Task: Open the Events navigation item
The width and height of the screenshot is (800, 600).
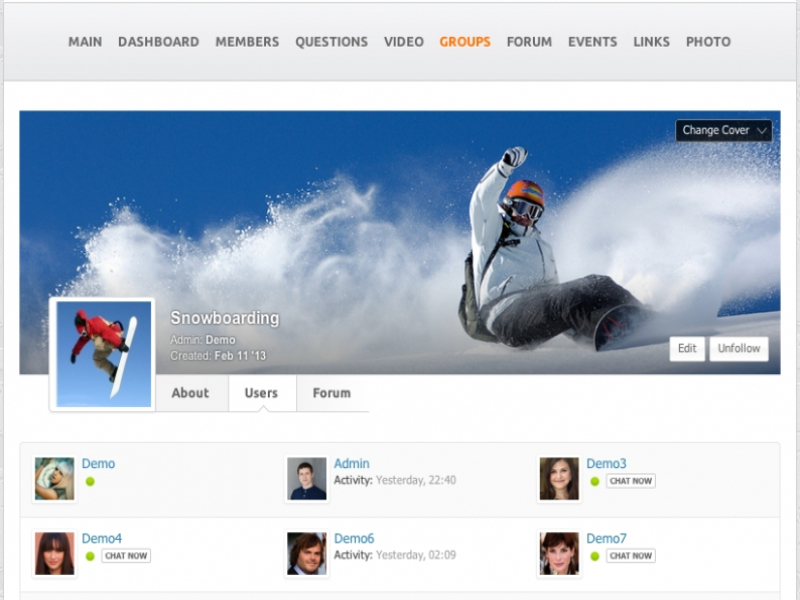Action: point(592,42)
